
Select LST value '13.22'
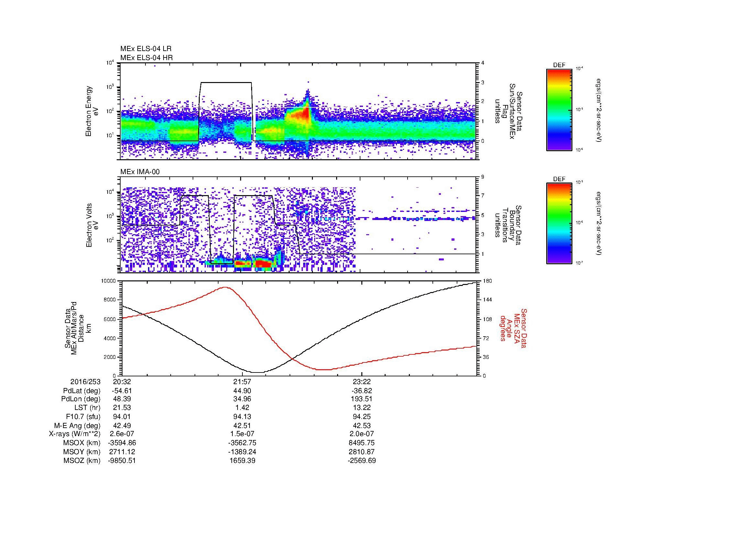coord(362,408)
